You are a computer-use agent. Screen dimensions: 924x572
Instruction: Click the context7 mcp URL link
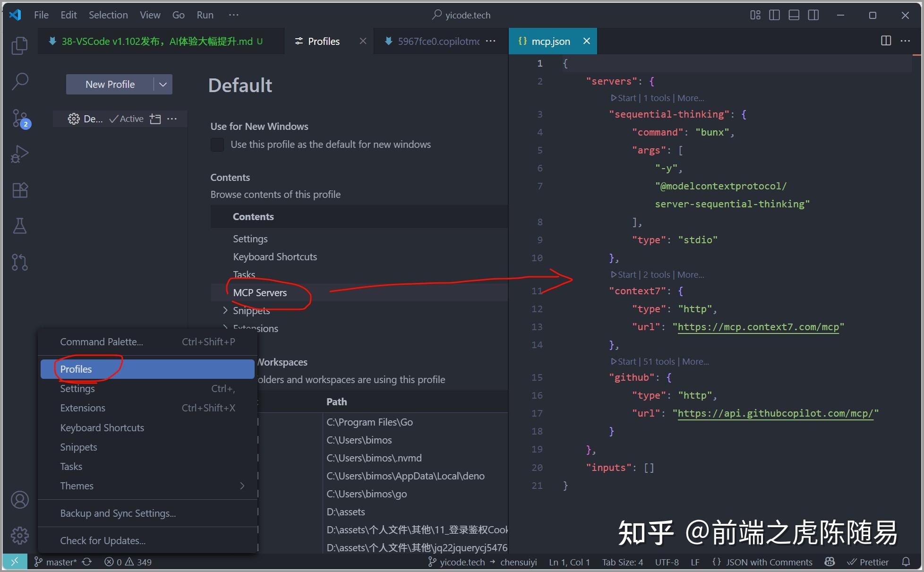[x=759, y=326]
